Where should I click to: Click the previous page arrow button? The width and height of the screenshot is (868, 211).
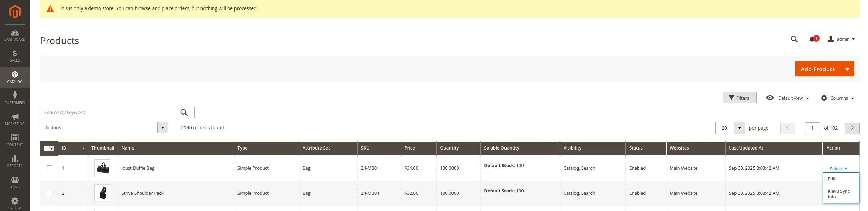pyautogui.click(x=787, y=128)
